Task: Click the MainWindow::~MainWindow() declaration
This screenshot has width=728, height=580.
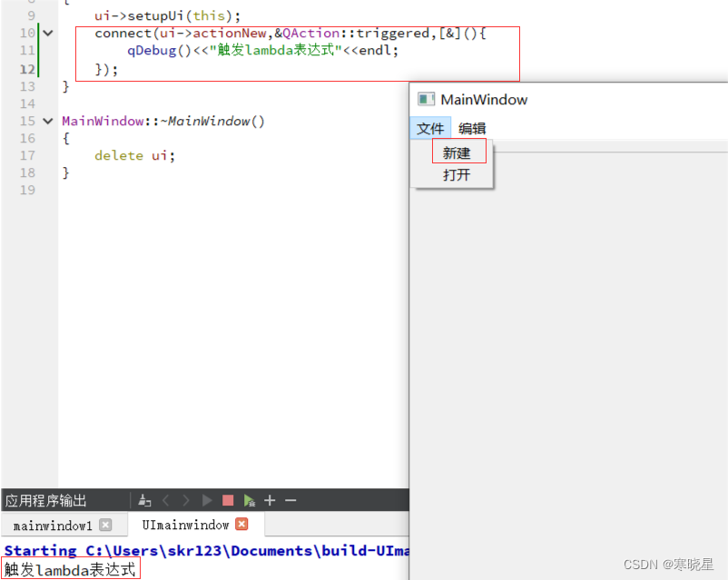Action: click(x=163, y=122)
